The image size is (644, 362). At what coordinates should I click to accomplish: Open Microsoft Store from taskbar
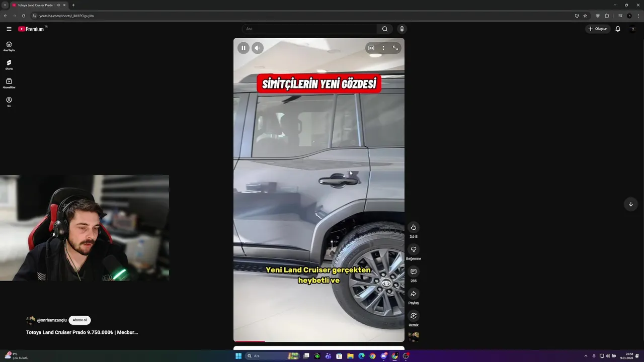coord(339,356)
